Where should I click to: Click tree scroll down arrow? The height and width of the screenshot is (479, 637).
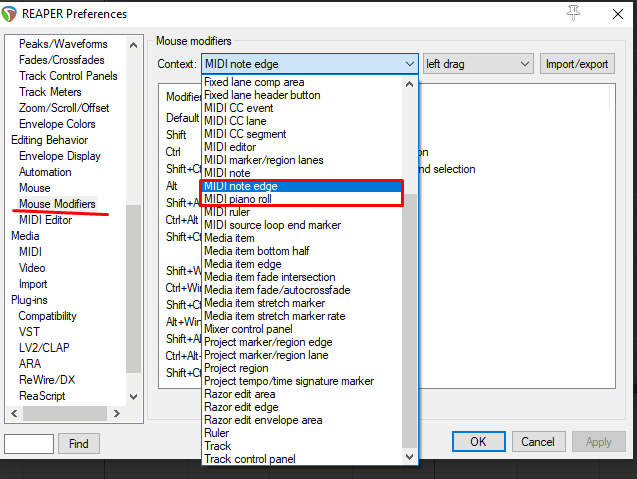coord(133,397)
